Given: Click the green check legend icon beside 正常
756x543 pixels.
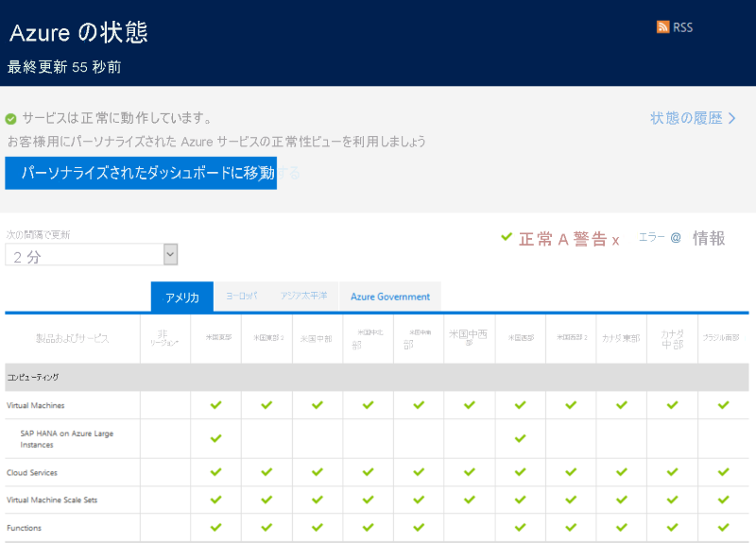Looking at the screenshot, I should click(x=507, y=237).
